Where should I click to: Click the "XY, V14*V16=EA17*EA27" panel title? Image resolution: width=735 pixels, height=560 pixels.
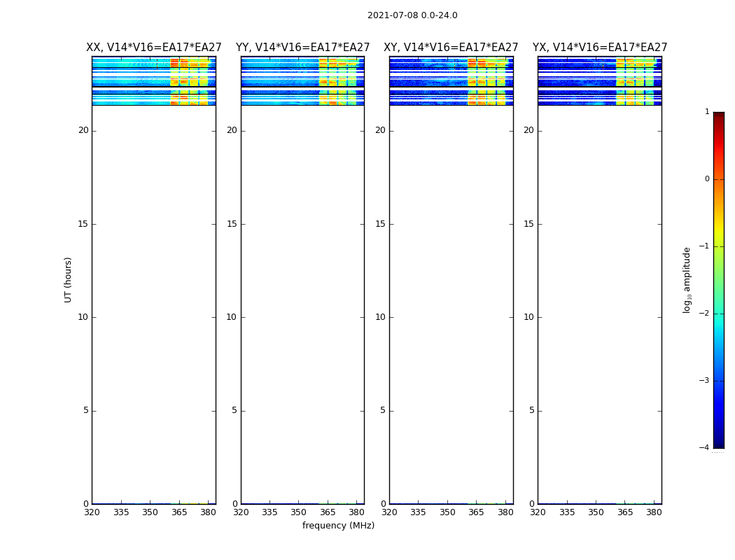(451, 48)
